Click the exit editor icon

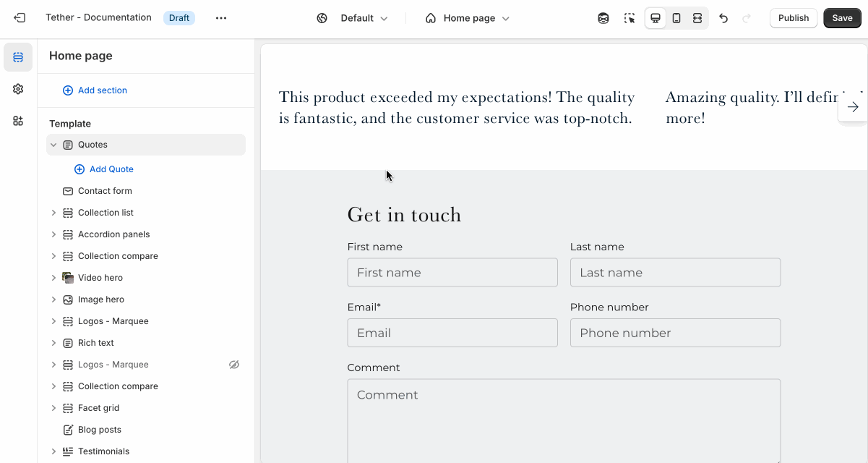click(x=20, y=18)
